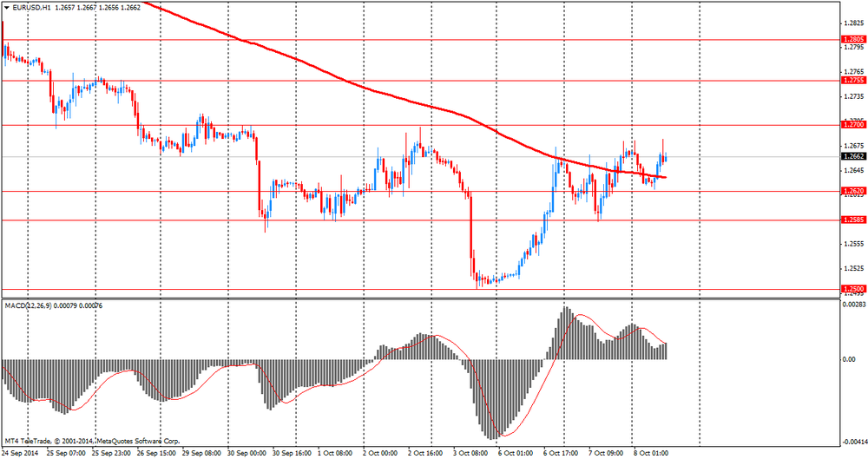
Task: Click the MACD(12,26,9) indicator label
Action: coord(28,305)
